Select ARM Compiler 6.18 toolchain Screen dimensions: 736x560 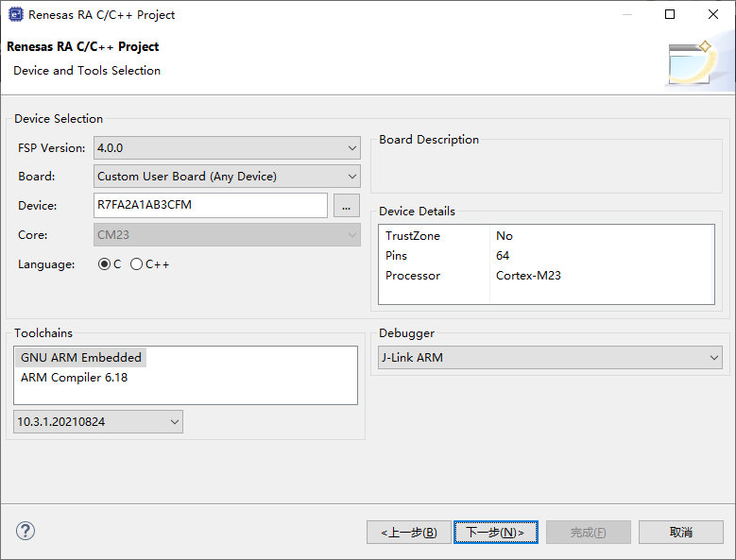(x=74, y=378)
